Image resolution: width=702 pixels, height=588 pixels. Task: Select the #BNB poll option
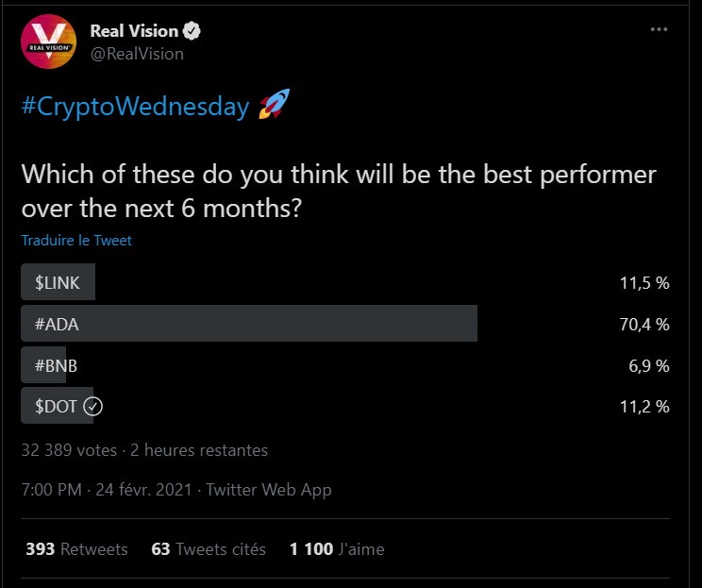[56, 365]
